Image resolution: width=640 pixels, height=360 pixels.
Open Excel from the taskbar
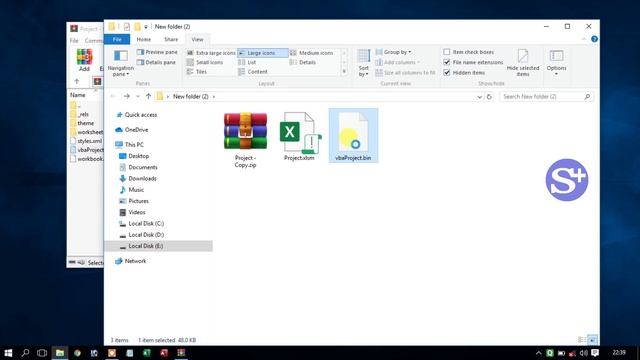tap(147, 353)
